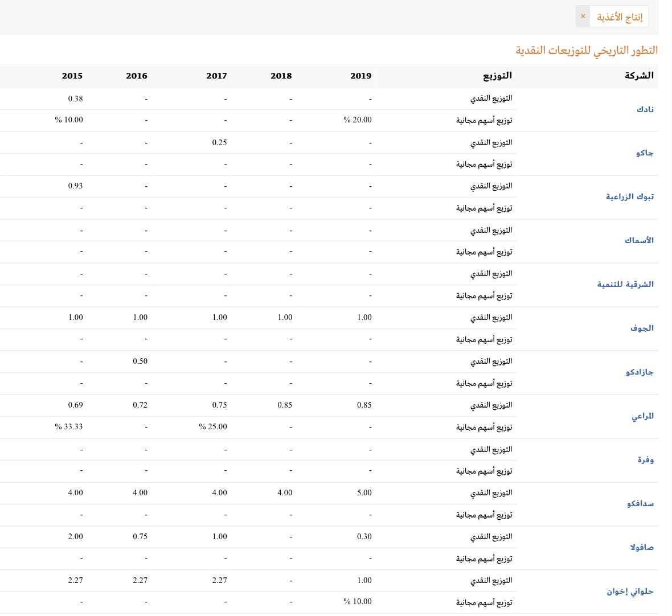The image size is (672, 616).
Task: Select نادك 2015 bonus shares % 10.00
Action: [x=68, y=120]
